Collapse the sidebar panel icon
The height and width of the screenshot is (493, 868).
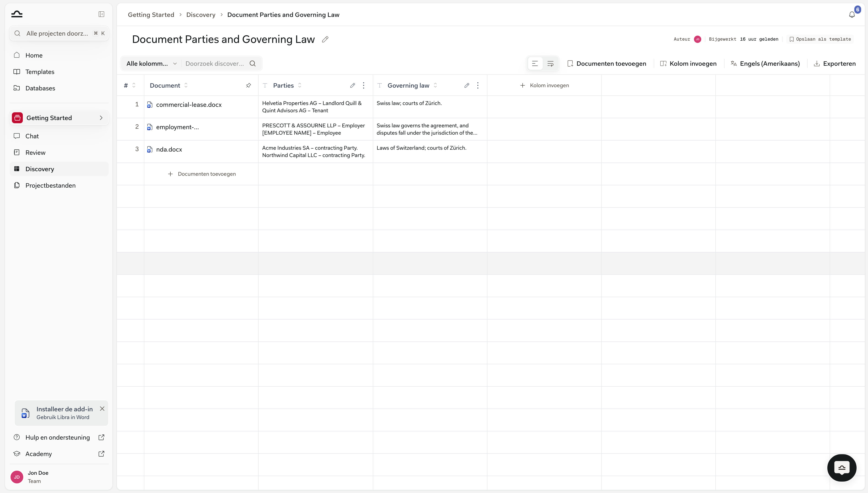101,14
